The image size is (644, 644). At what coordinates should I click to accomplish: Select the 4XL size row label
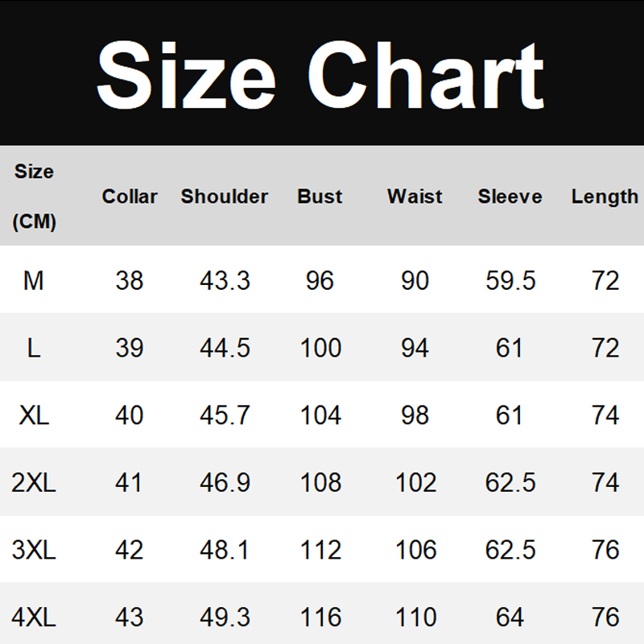(34, 618)
